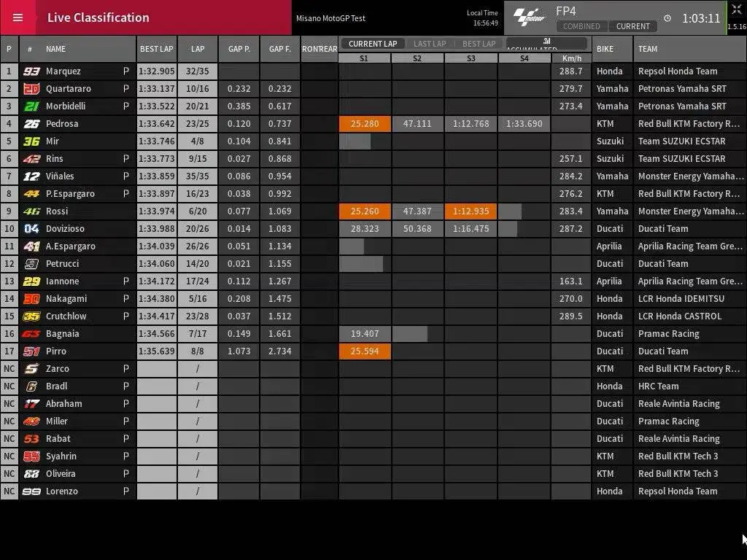Click the FRONREAR column header
Screen dimensions: 747x560
click(x=320, y=49)
